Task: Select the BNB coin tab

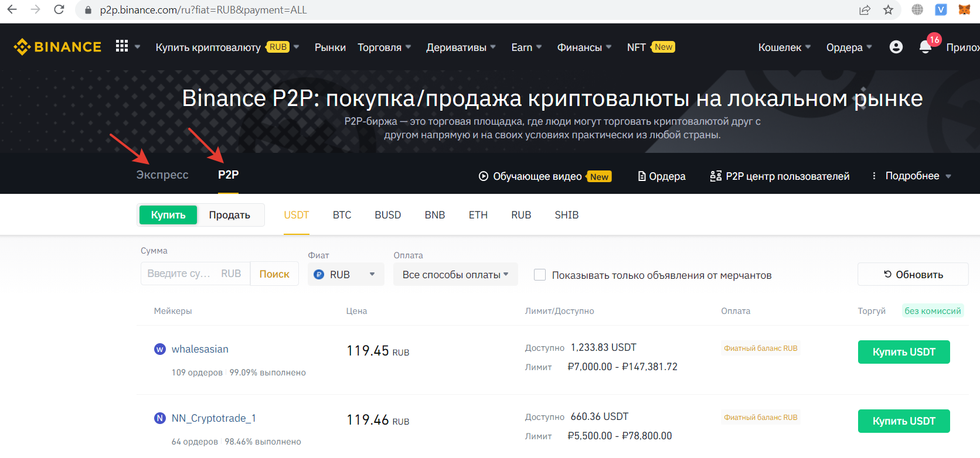Action: click(435, 215)
